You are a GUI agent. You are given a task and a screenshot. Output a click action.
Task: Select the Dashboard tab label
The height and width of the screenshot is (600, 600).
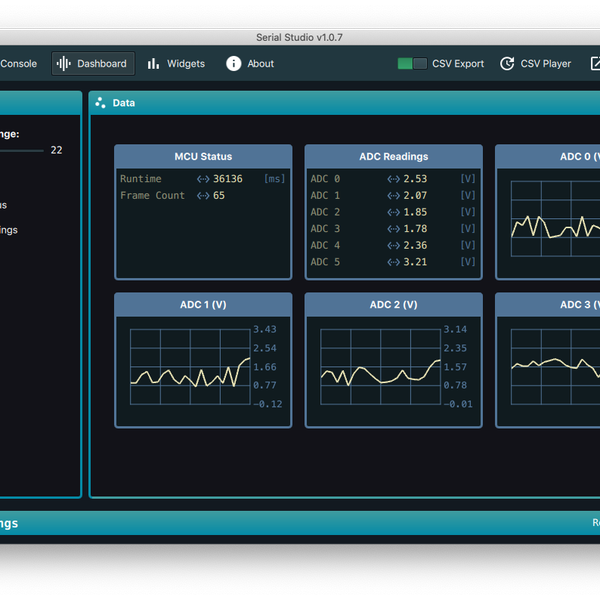tap(102, 64)
